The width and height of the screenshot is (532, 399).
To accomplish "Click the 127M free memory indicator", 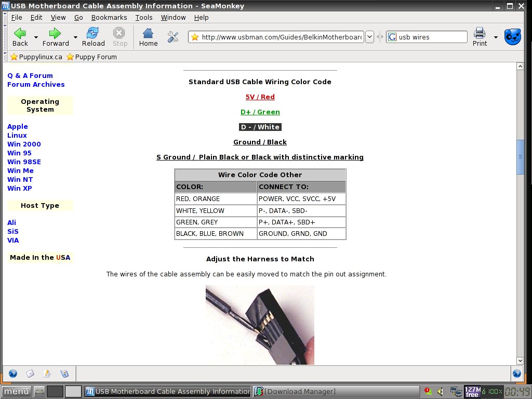I will (472, 392).
